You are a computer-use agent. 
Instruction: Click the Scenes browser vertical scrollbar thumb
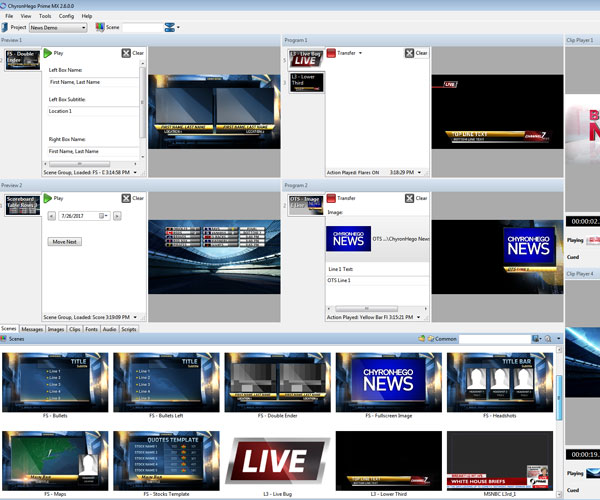pos(559,398)
